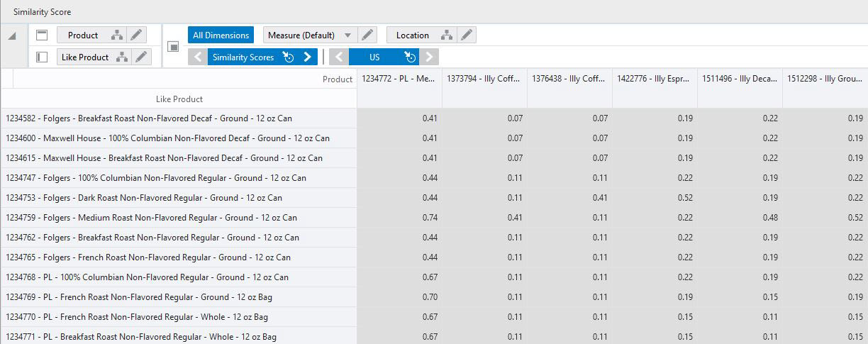The image size is (868, 344).
Task: Click 0.74 cell in Folgers Medium Roast row
Action: pyautogui.click(x=399, y=218)
